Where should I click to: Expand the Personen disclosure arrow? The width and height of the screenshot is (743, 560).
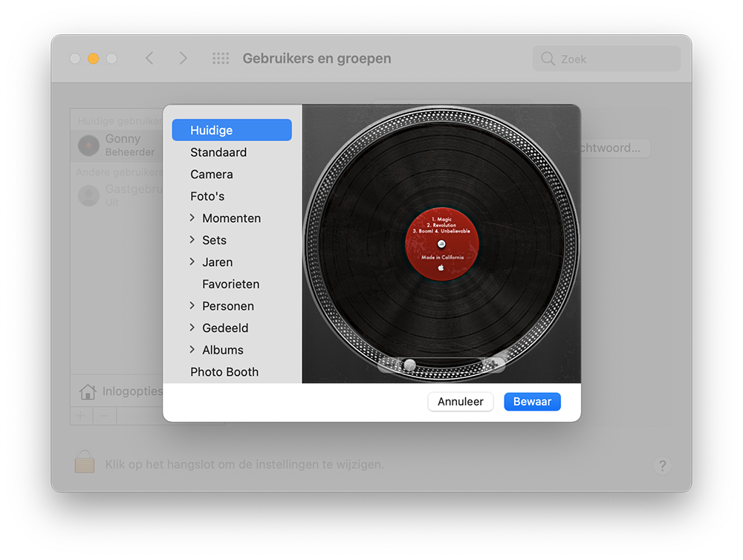point(192,305)
